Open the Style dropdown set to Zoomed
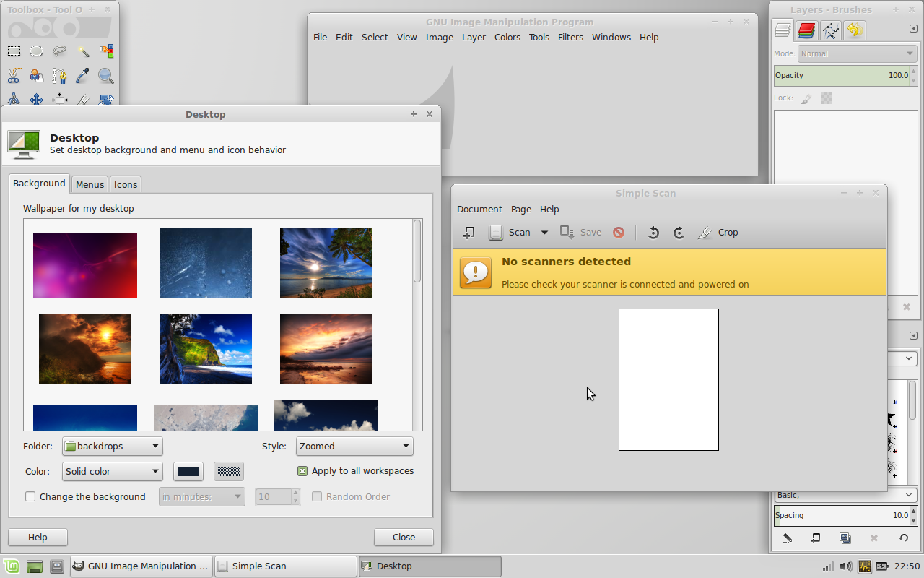This screenshot has width=924, height=578. 354,446
